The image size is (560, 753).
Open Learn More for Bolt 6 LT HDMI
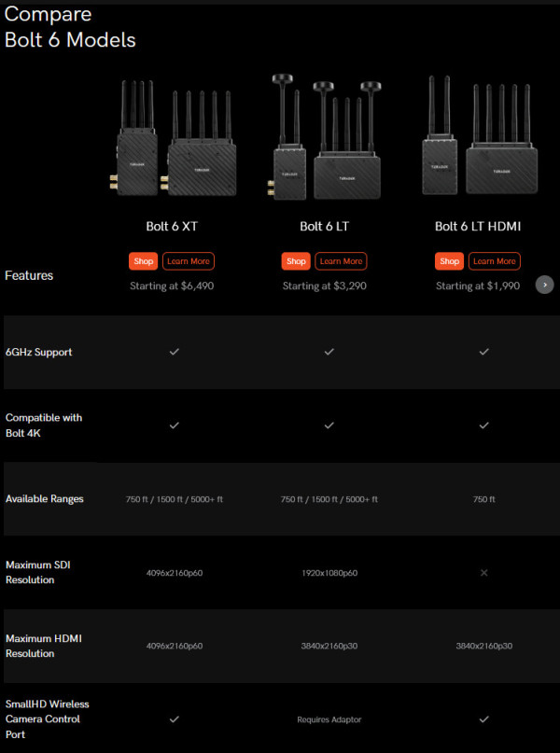[x=494, y=261]
